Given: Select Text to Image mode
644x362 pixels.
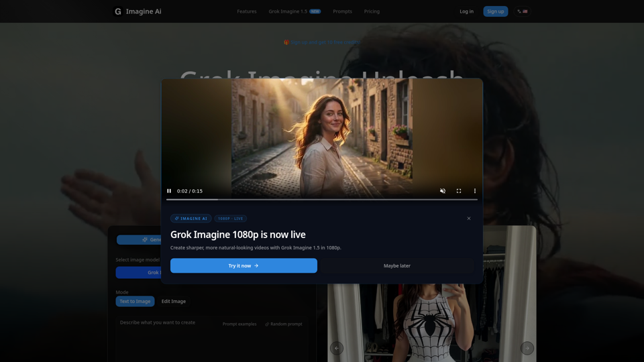Looking at the screenshot, I should click(x=135, y=301).
